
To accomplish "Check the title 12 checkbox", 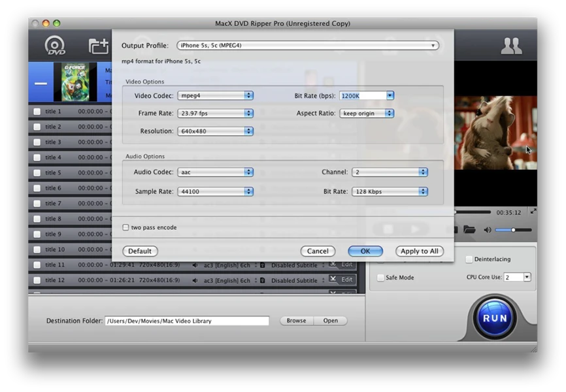I will pos(37,280).
